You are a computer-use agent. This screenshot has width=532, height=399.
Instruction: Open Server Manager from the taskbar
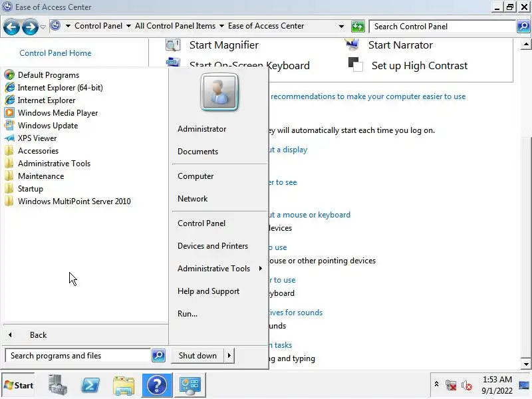(x=57, y=385)
